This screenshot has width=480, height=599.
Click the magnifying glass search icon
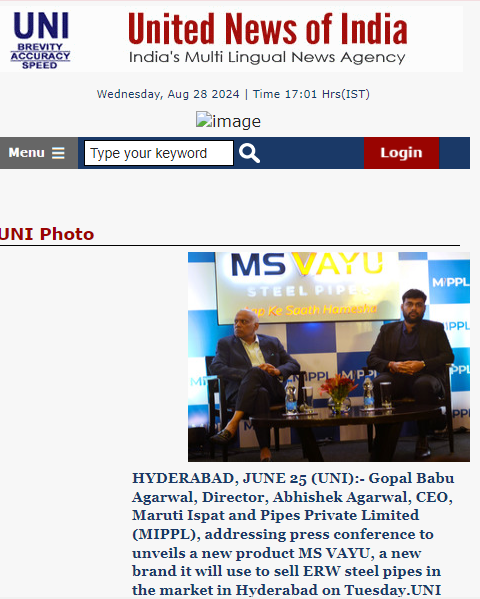click(249, 153)
